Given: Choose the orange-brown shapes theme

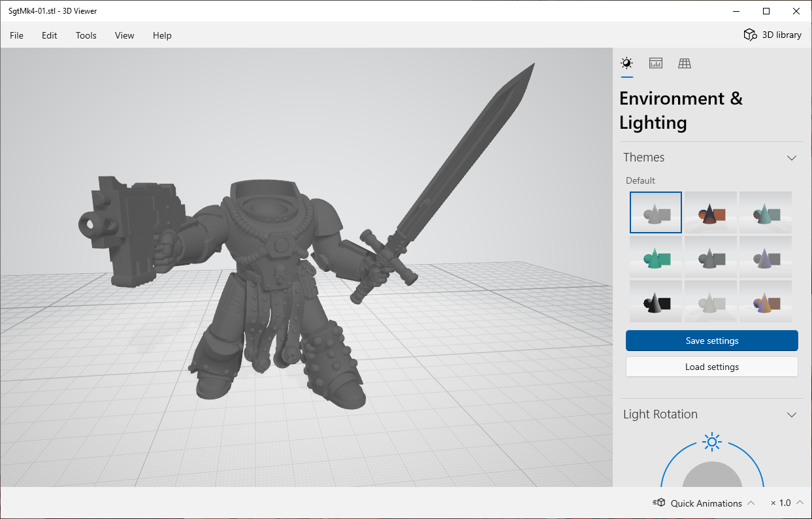Looking at the screenshot, I should [711, 212].
